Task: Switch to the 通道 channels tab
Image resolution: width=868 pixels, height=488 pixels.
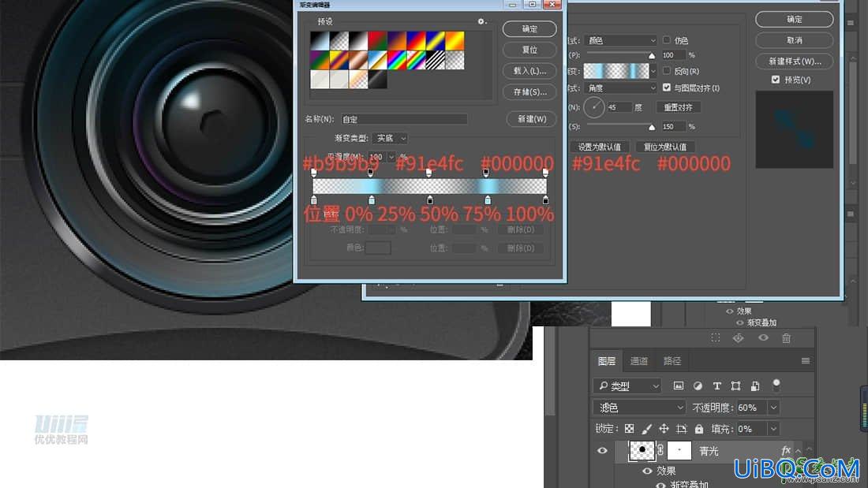Action: [639, 361]
